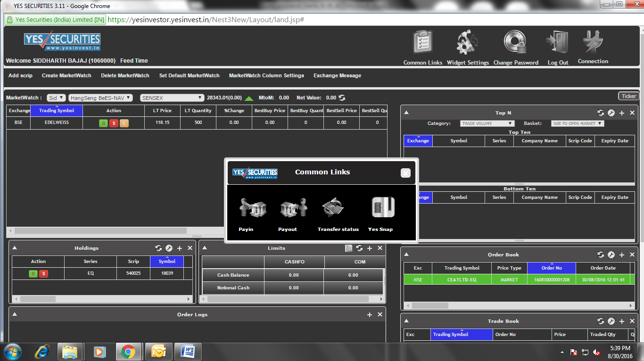
Task: Open Transfer status in Common Links dialog
Action: [x=333, y=208]
